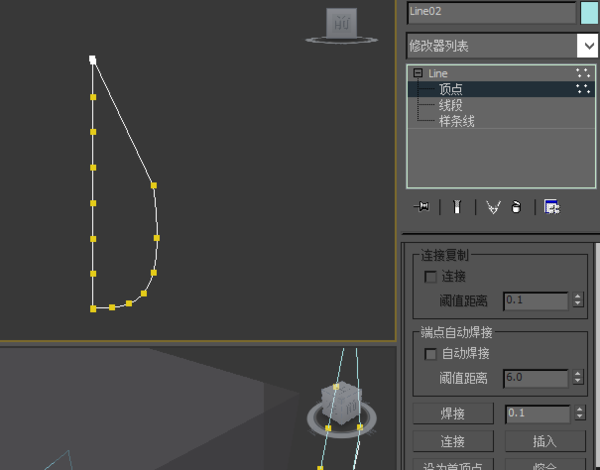Click the Line02 object color swatch
Viewport: 600px width, 470px height.
click(589, 13)
